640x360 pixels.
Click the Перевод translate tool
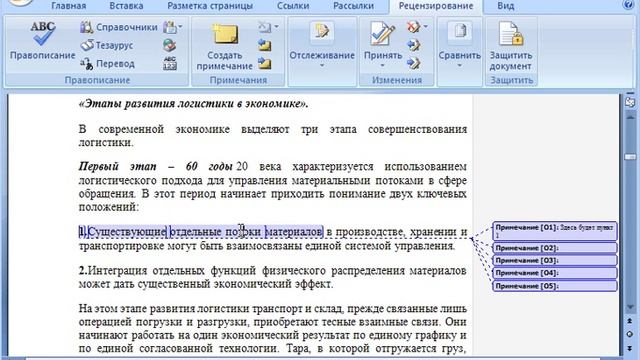tap(107, 64)
